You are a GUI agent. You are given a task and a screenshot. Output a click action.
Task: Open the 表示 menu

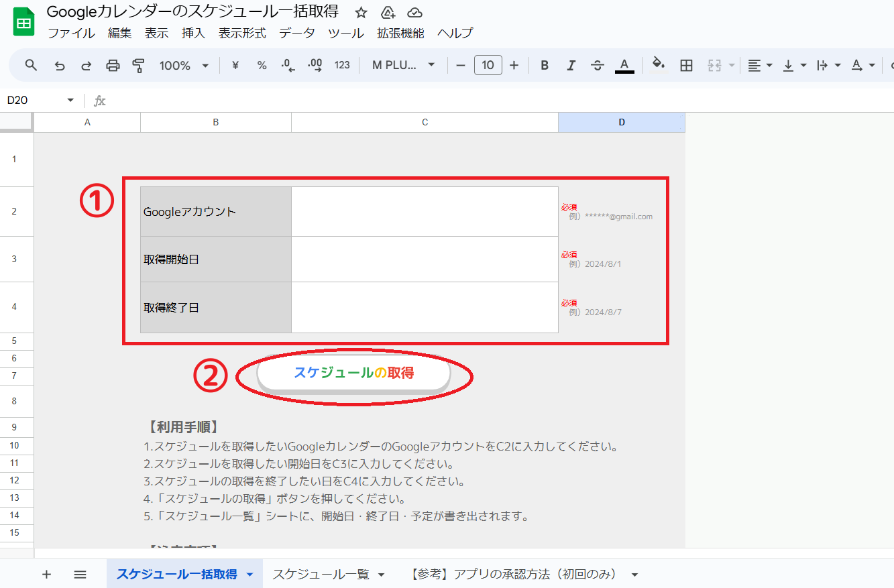click(156, 33)
